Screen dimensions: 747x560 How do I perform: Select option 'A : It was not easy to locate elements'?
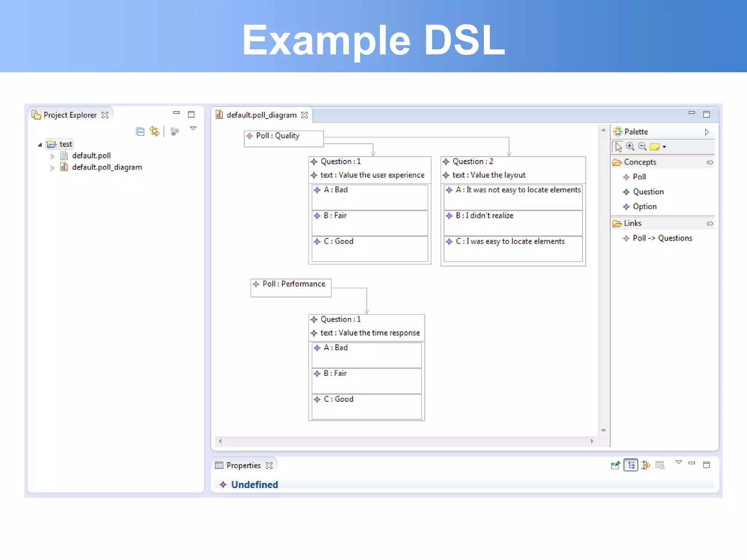coord(513,197)
